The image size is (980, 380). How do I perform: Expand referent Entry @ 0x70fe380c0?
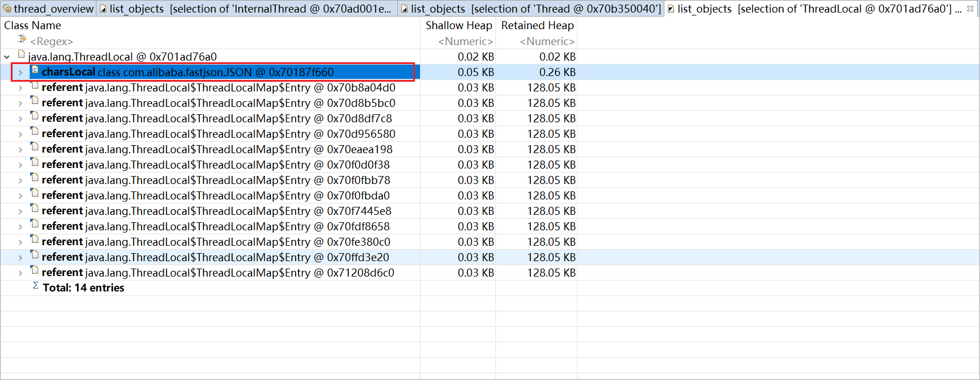21,242
